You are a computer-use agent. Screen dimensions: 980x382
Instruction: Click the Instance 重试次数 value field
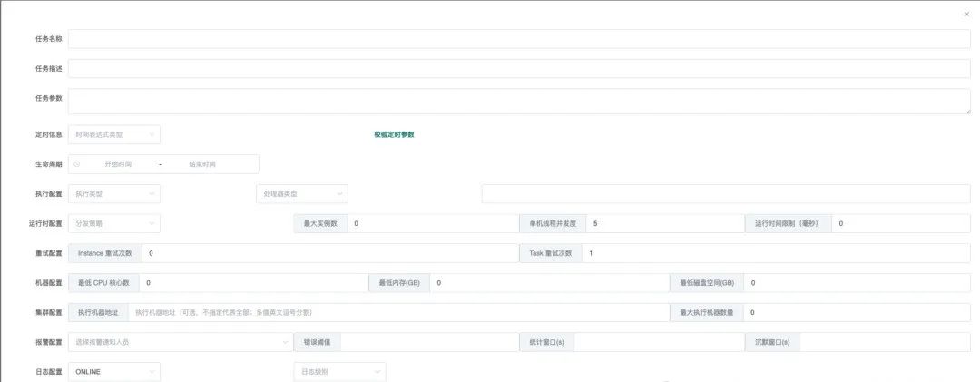330,253
